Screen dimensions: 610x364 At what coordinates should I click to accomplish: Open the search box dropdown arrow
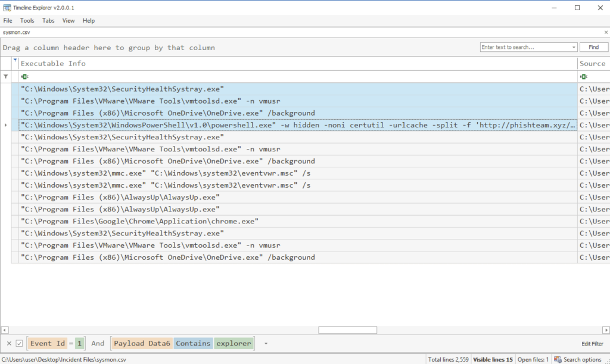point(574,47)
